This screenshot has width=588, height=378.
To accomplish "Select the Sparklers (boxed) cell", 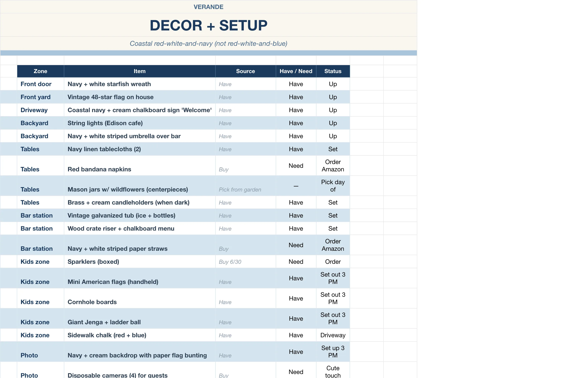I will tap(140, 261).
